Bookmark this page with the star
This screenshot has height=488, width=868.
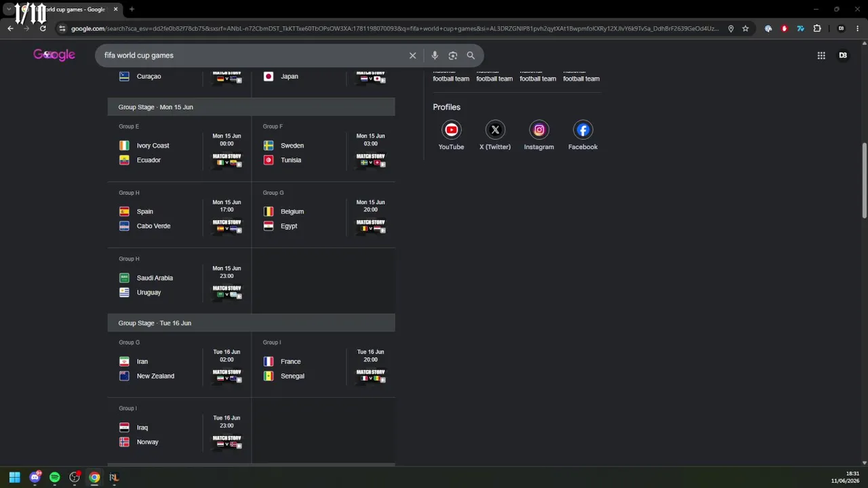(745, 28)
